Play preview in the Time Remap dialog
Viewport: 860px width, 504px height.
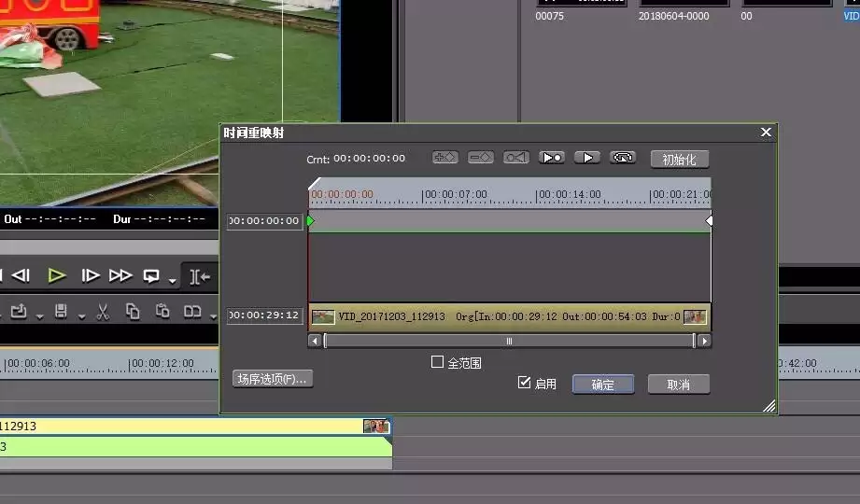click(x=586, y=158)
